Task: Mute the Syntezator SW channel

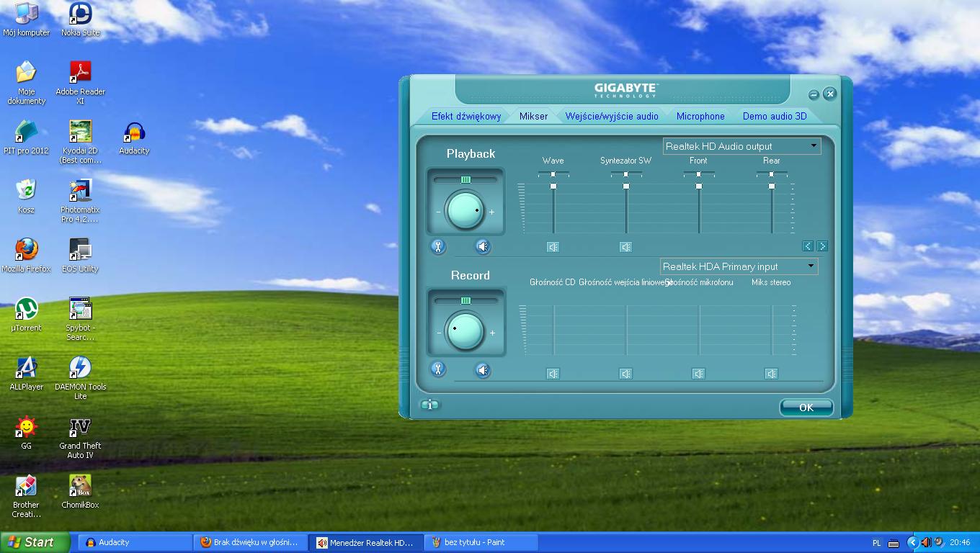Action: click(625, 247)
